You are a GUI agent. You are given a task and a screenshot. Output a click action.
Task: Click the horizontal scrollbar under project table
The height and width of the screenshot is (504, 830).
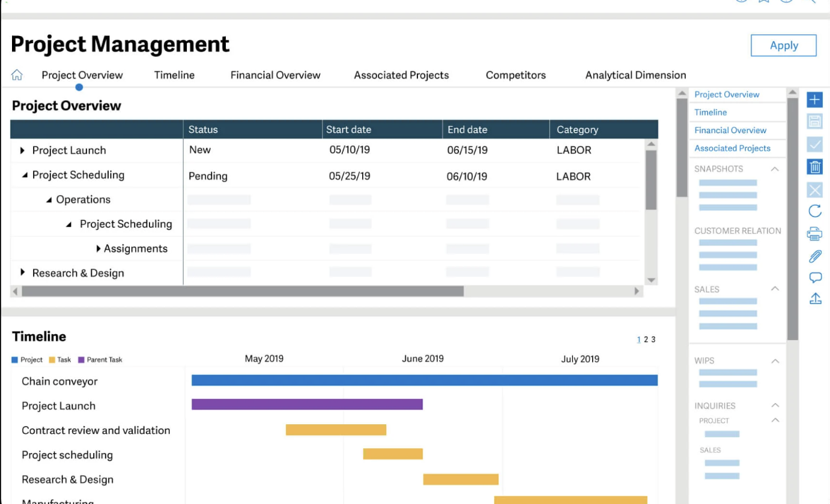[x=243, y=292]
